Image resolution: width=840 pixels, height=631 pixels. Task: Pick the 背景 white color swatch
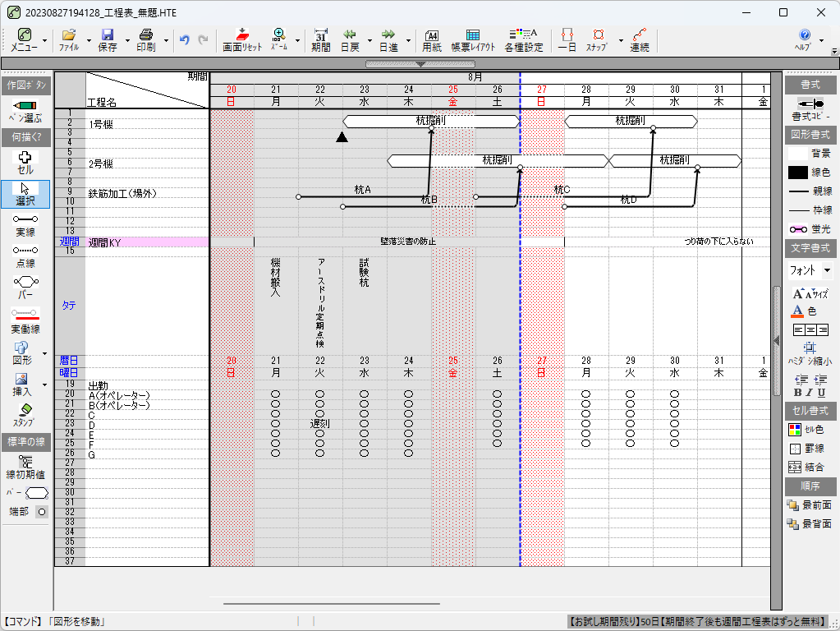pos(797,154)
